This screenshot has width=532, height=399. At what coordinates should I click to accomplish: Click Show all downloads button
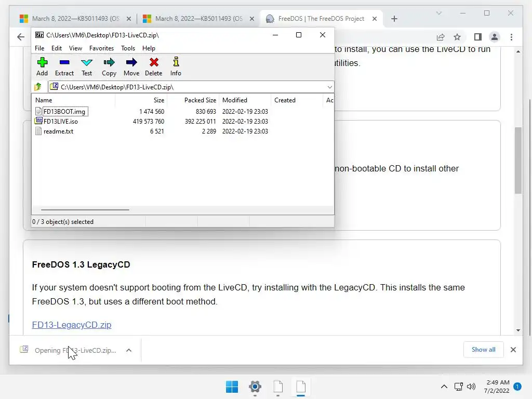tap(484, 350)
